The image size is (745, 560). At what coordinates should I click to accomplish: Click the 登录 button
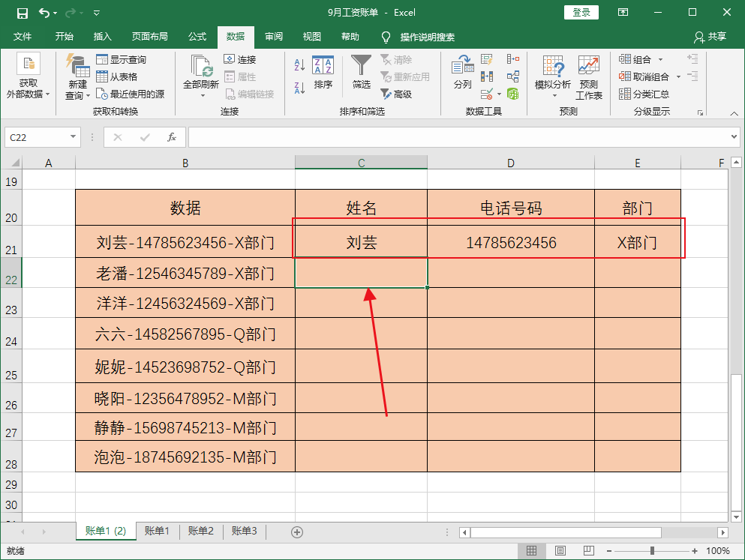[x=581, y=13]
